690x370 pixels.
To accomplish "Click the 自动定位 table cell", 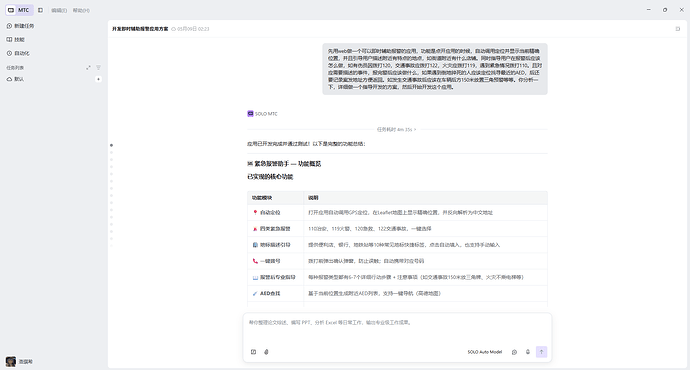I will (275, 212).
